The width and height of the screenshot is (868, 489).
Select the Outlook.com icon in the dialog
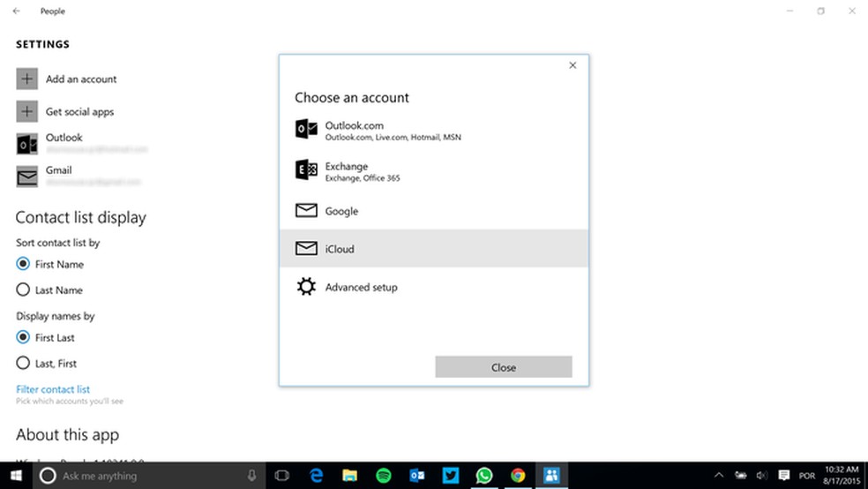coord(306,130)
